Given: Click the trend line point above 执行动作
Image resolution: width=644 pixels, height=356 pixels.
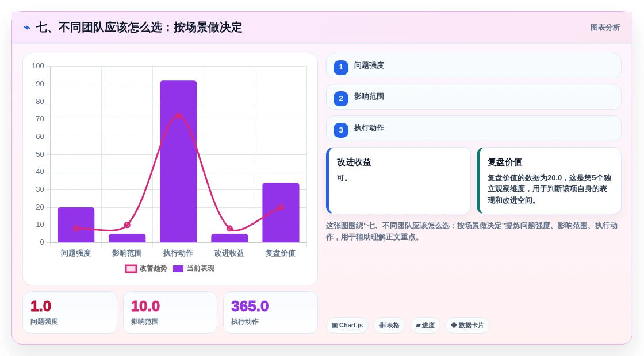Looking at the screenshot, I should point(178,115).
